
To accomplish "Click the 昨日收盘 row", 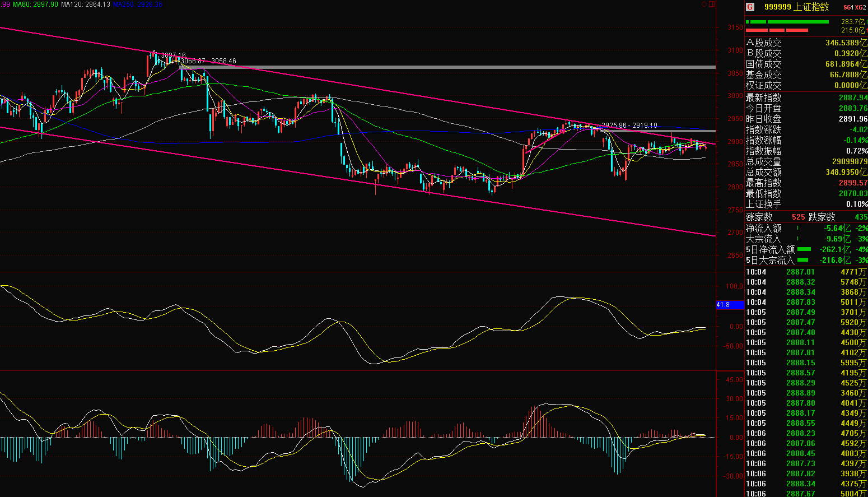I will pos(806,119).
